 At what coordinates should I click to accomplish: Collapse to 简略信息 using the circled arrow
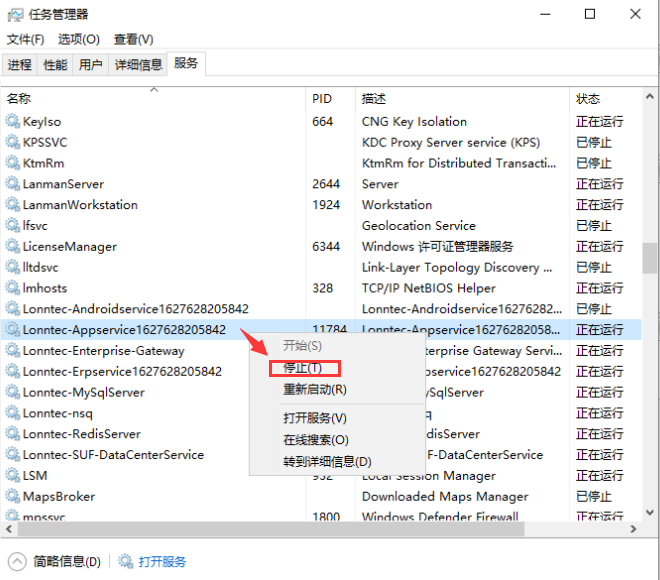click(x=17, y=561)
